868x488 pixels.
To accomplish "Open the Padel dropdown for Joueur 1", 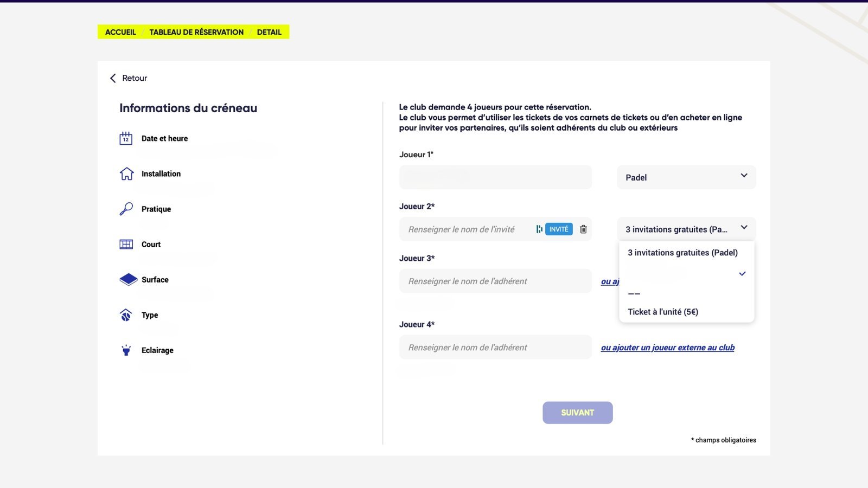I will [686, 177].
